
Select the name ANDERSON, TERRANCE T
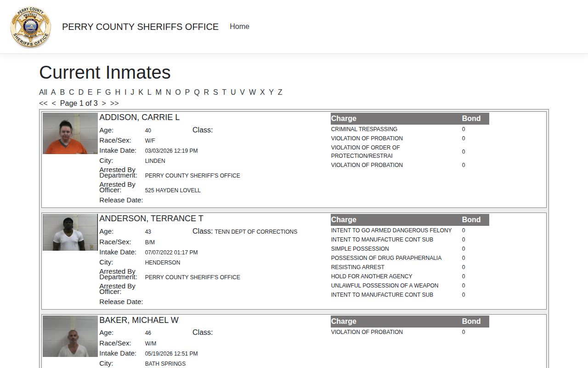tap(151, 218)
